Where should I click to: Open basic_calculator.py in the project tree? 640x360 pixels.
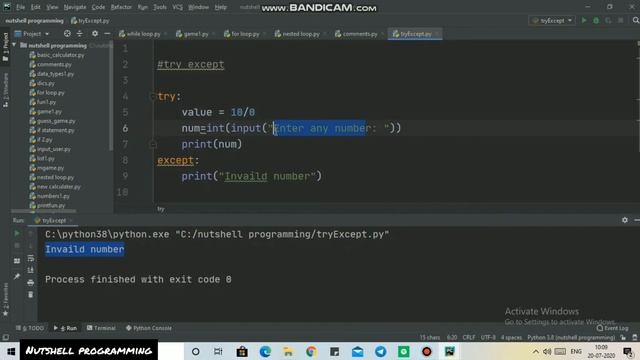point(60,55)
